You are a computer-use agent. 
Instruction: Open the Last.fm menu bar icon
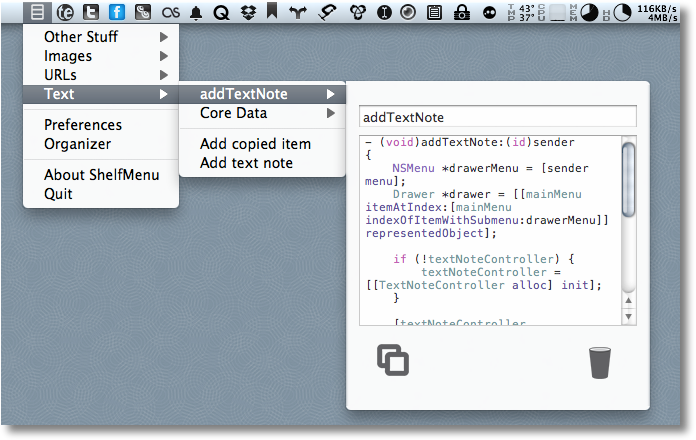169,12
